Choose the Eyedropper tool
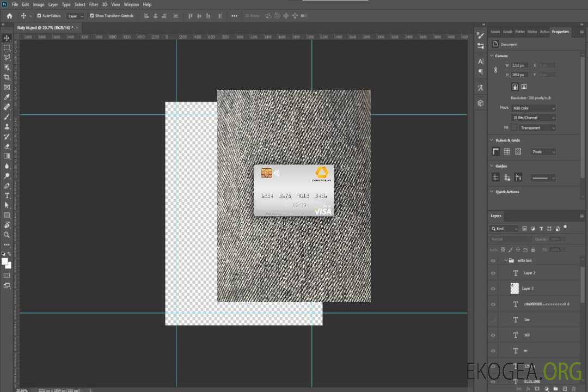Viewport: 588px width, 392px height. pos(7,97)
